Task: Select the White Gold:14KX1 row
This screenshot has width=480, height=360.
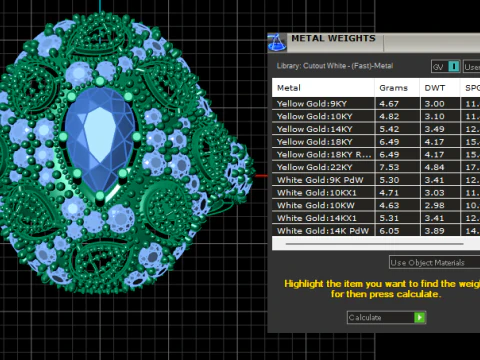Action: 376,218
